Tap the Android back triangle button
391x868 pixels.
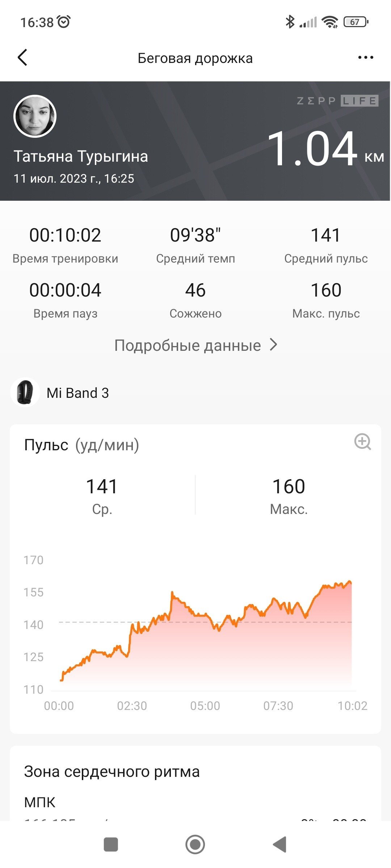pos(279,844)
